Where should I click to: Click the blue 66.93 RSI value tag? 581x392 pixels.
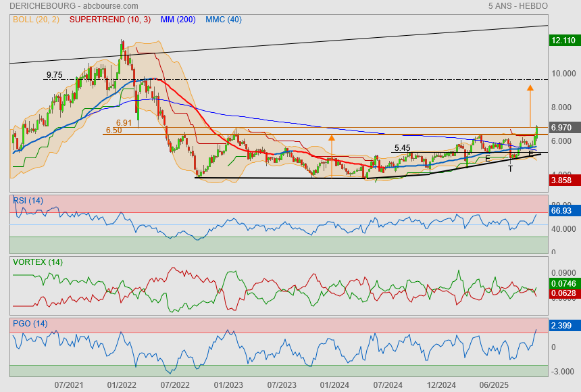point(563,211)
